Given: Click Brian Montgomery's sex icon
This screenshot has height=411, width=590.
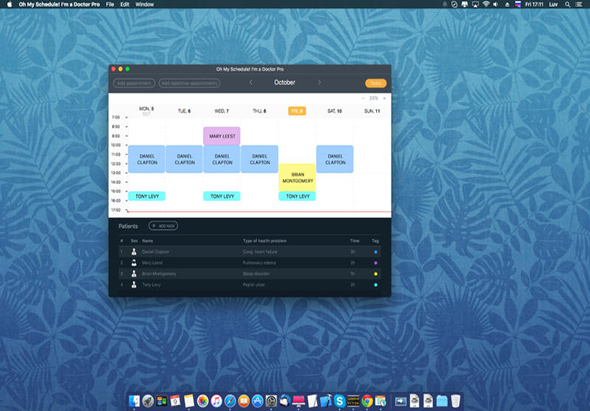Looking at the screenshot, I should click(x=134, y=274).
